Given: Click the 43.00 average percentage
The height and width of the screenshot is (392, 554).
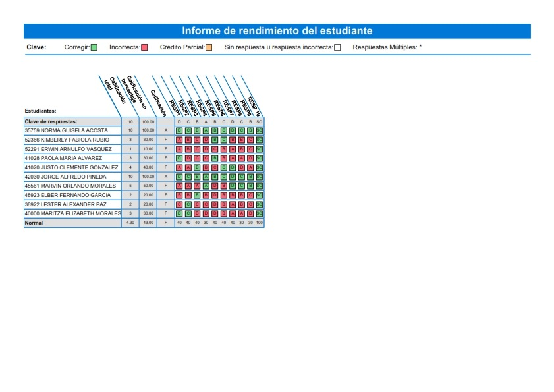Looking at the screenshot, I should click(148, 223).
